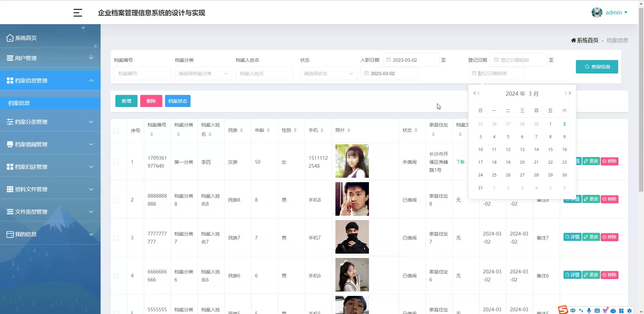Open the admin user dropdown menu
The width and height of the screenshot is (644, 314).
tap(616, 12)
